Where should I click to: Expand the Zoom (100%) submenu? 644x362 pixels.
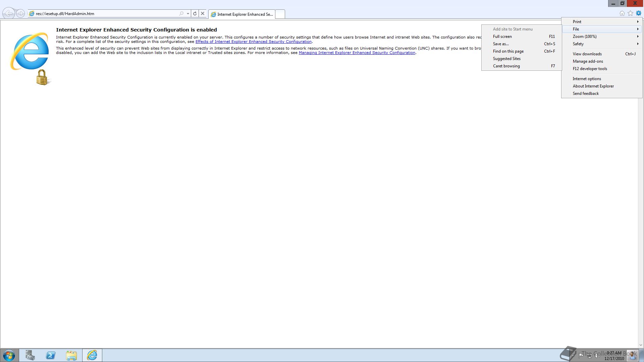(602, 37)
